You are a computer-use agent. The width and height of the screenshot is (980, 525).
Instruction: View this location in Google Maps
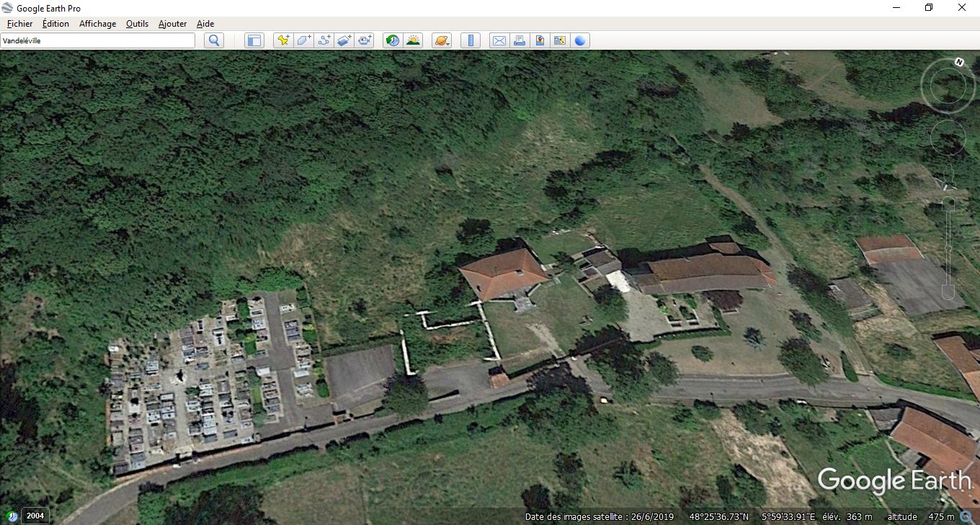[560, 40]
